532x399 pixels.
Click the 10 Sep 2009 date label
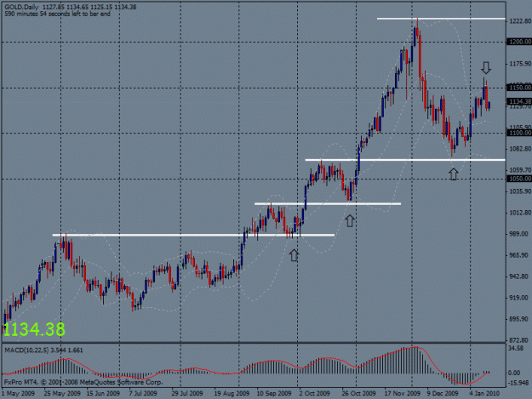[274, 393]
